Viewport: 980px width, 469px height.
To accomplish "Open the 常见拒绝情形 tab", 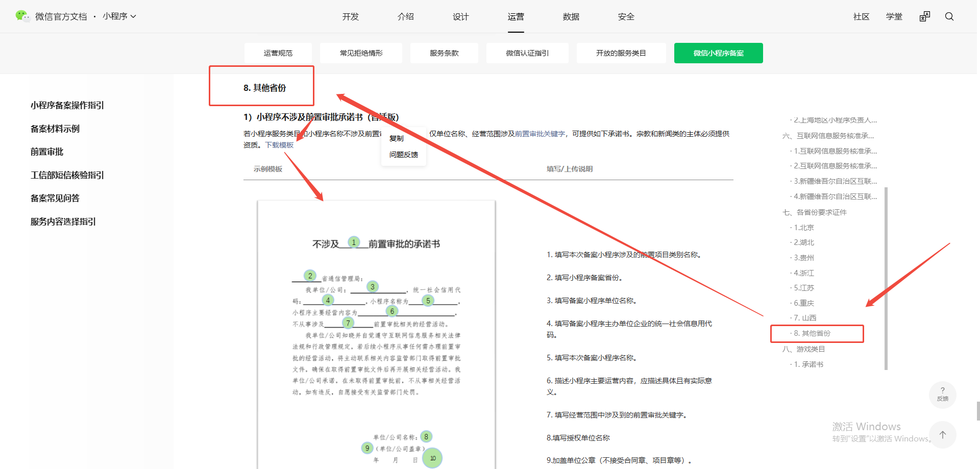I will (x=361, y=53).
